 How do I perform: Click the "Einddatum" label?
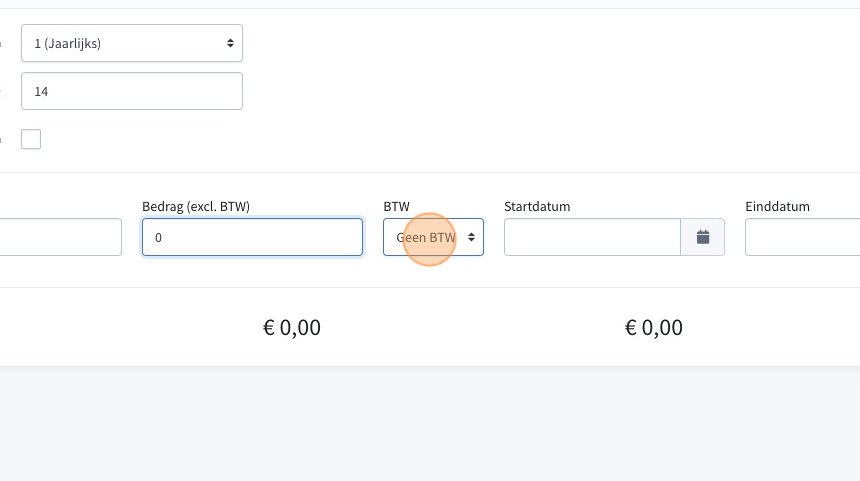coord(777,206)
